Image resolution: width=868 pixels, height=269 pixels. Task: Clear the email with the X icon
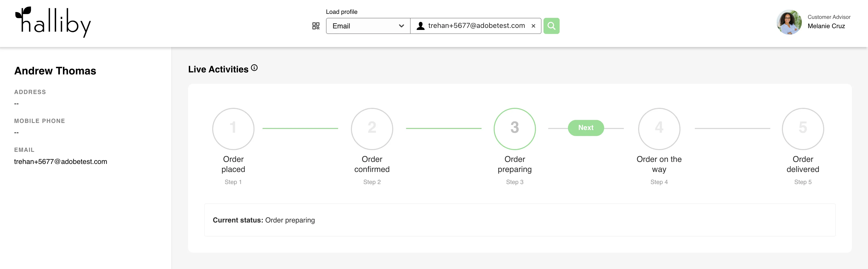(533, 26)
